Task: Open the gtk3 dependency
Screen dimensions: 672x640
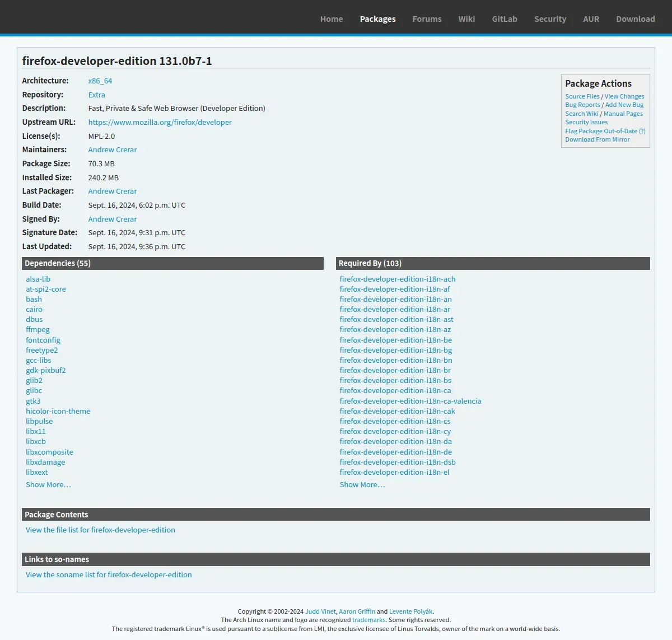Action: pos(33,401)
